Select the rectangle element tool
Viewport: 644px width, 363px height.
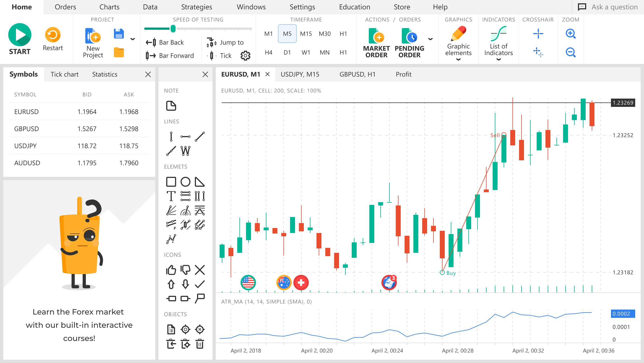[x=171, y=182]
